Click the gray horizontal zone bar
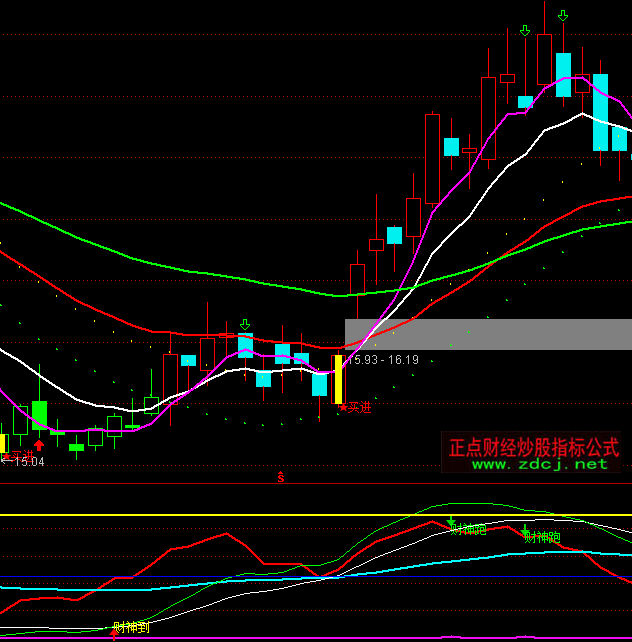 click(x=488, y=334)
